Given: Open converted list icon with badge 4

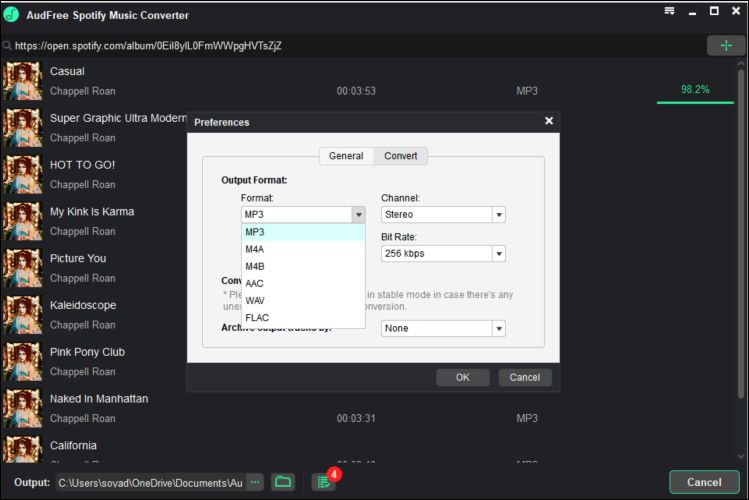Looking at the screenshot, I should 325,481.
